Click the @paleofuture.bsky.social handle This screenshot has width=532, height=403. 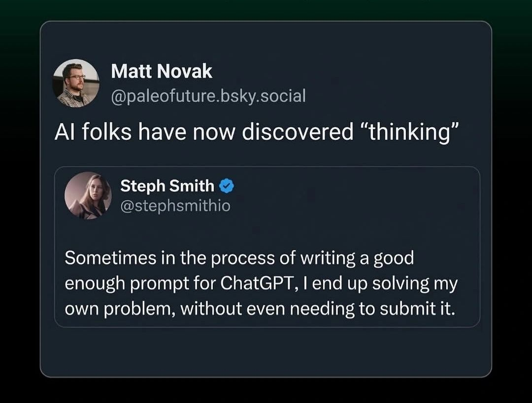point(208,95)
